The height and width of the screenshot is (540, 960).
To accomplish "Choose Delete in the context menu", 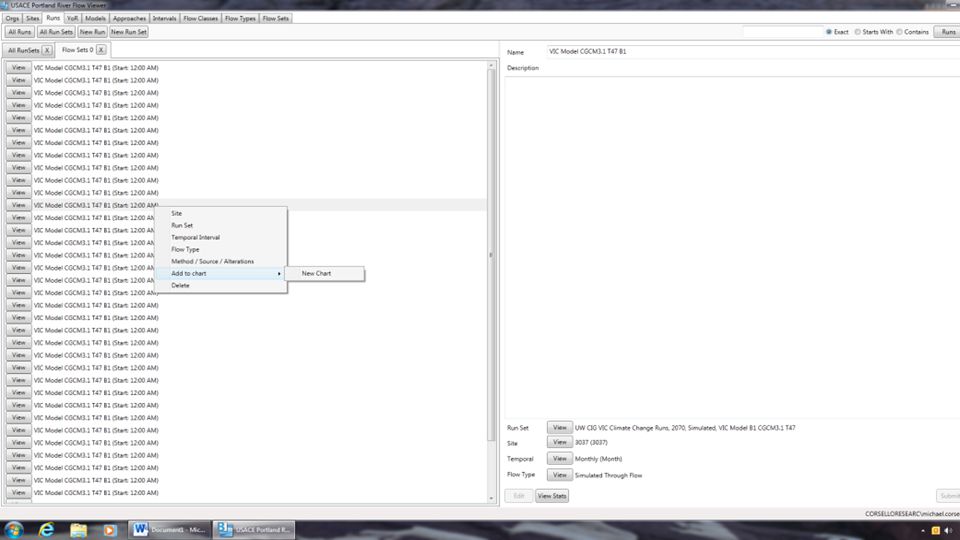I will 220,285.
